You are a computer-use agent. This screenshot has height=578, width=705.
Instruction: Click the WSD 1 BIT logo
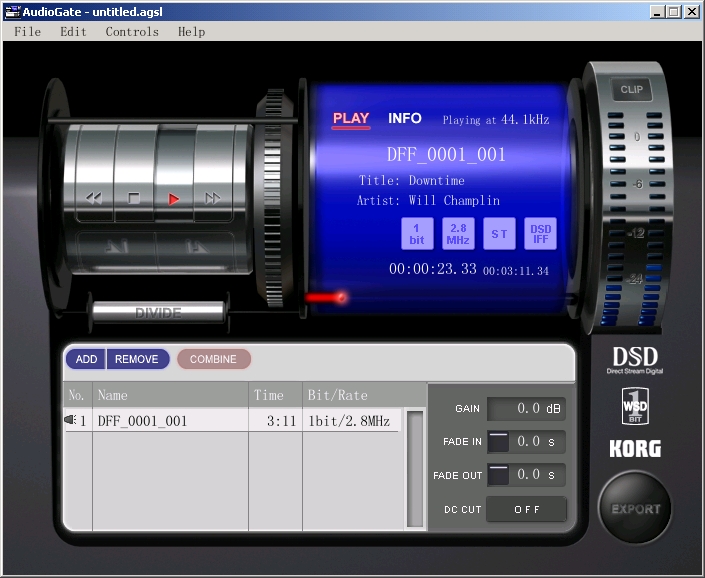(635, 406)
